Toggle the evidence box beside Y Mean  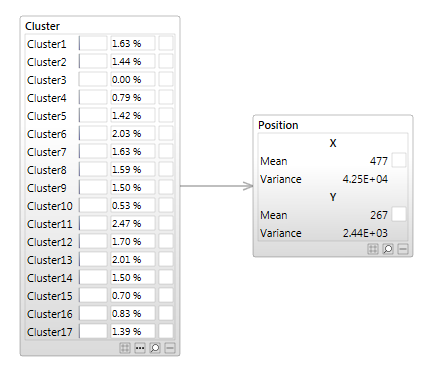tap(399, 214)
